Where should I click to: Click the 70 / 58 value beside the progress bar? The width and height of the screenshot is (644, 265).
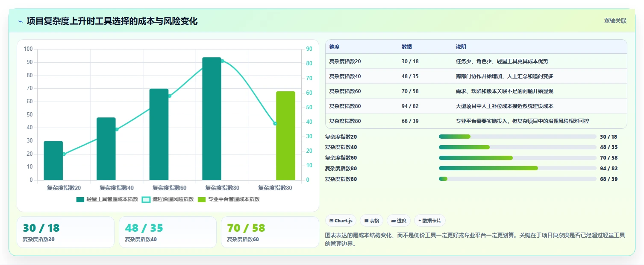point(609,158)
